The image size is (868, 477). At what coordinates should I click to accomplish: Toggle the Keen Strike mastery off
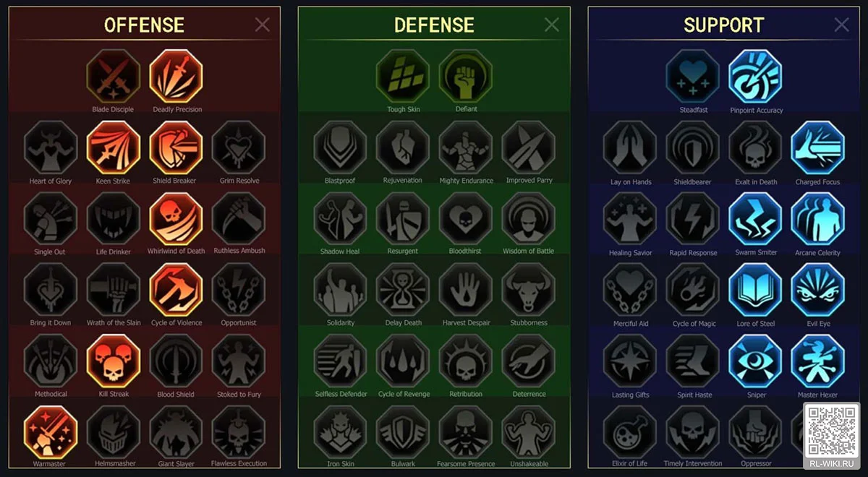[114, 147]
